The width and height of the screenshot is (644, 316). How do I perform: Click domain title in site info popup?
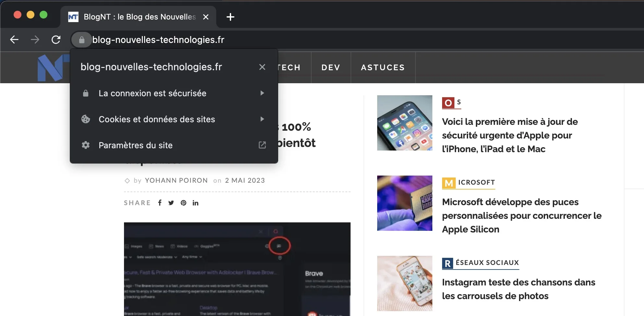[x=151, y=67]
